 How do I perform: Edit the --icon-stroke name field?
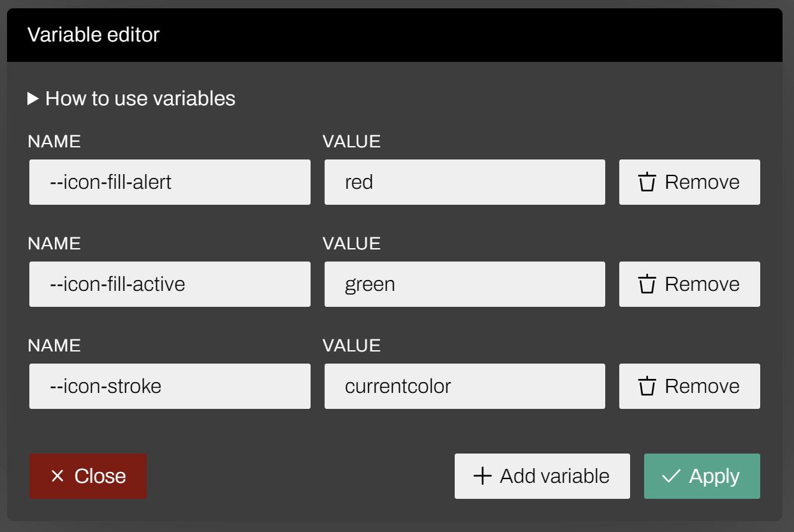170,386
